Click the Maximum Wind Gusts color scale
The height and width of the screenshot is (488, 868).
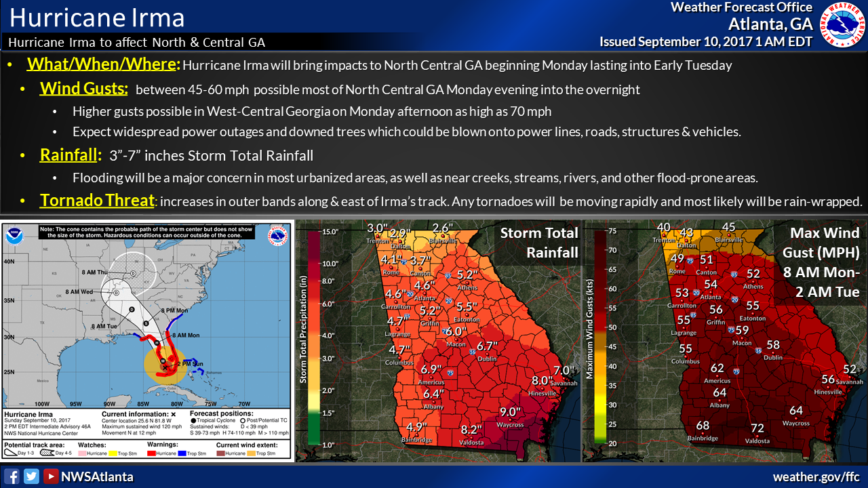600,338
